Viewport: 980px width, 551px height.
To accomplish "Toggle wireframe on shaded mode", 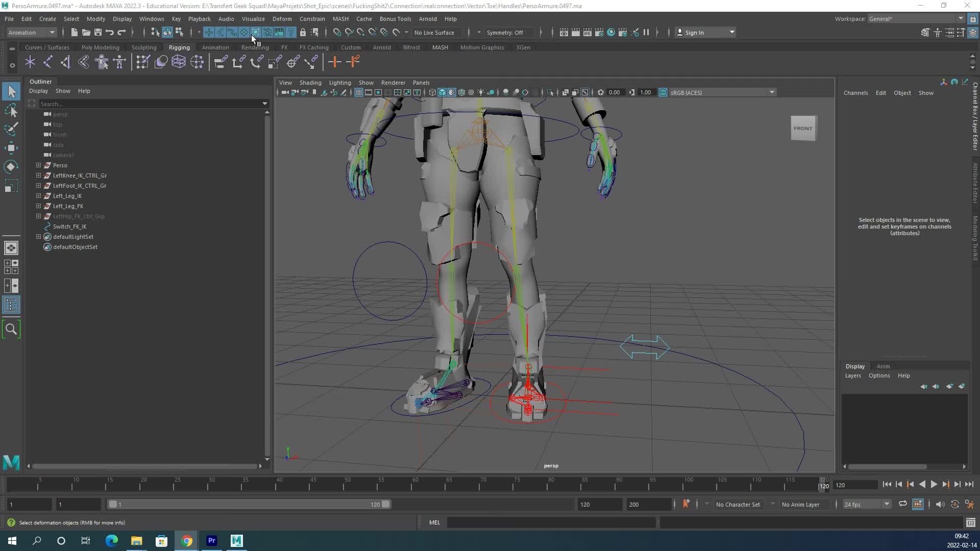I will point(462,92).
